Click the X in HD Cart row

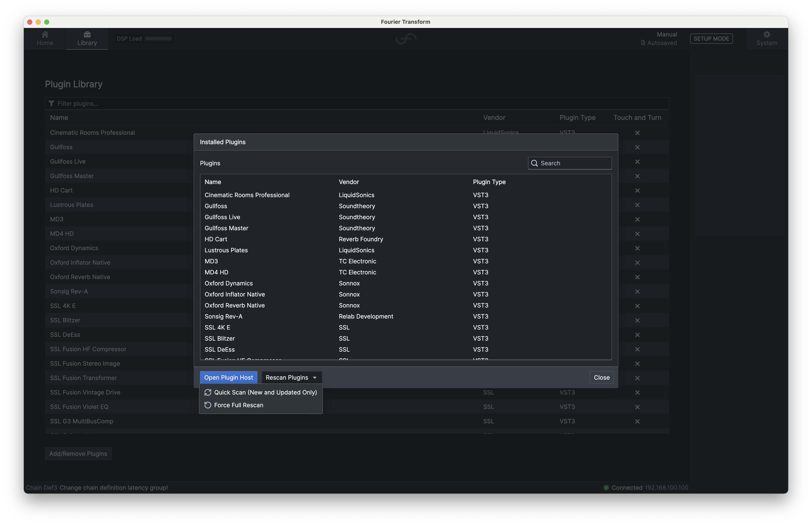[637, 191]
